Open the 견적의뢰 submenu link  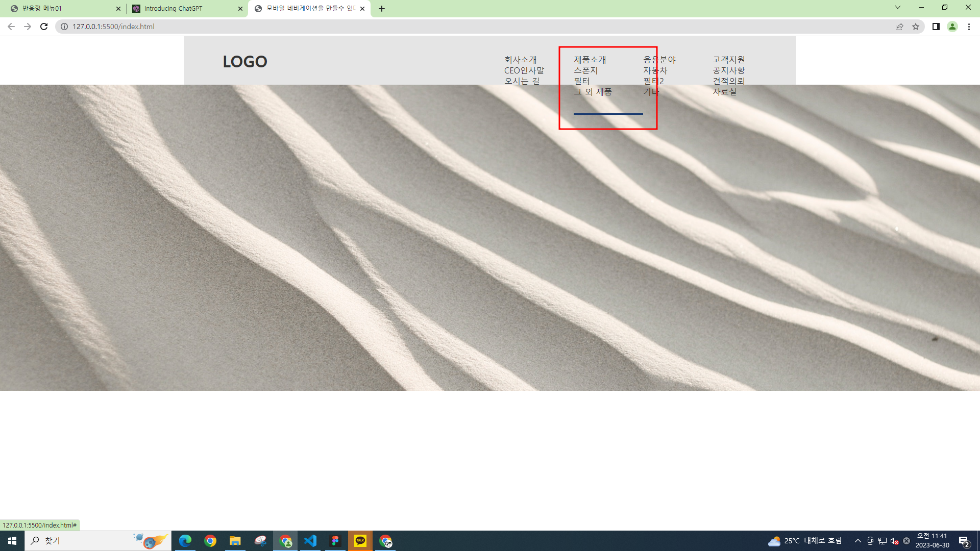[x=729, y=81]
